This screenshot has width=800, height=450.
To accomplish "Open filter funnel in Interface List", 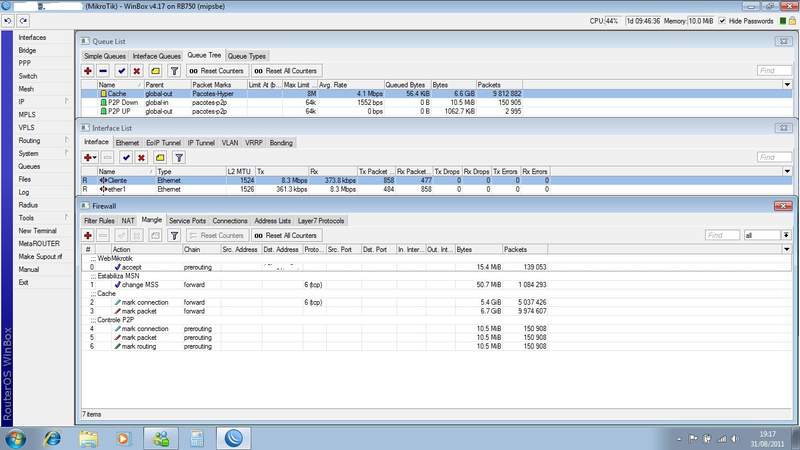I will [x=179, y=158].
